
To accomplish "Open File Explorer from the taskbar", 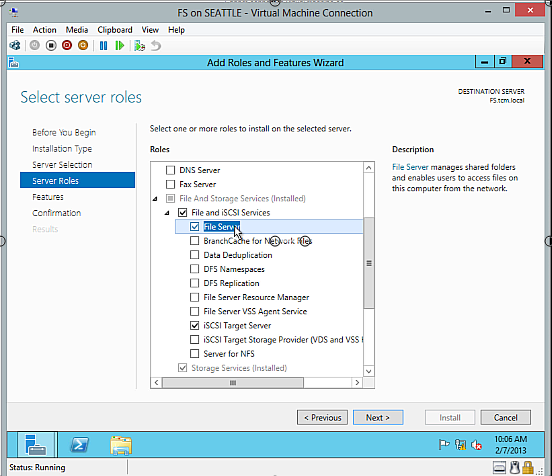I will pos(121,445).
